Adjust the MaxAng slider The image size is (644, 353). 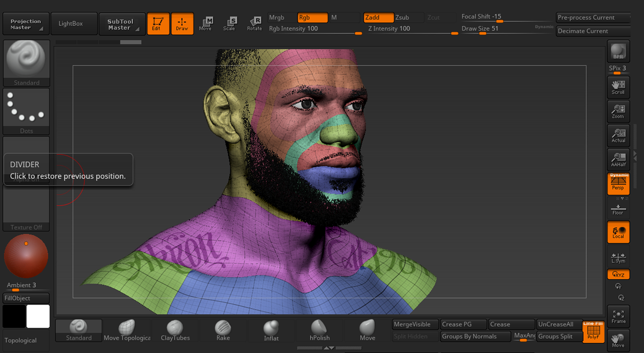524,336
